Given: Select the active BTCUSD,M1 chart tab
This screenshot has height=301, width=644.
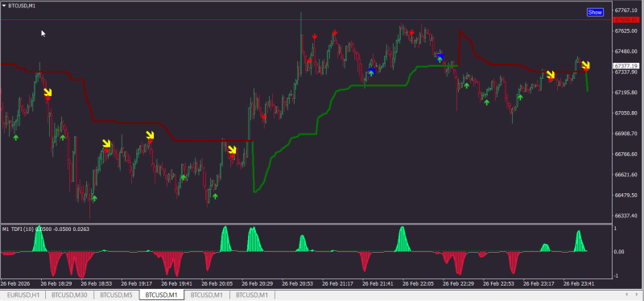Looking at the screenshot, I should click(162, 295).
